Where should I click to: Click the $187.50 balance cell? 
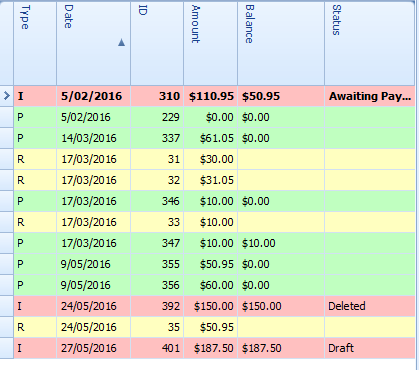(281, 348)
